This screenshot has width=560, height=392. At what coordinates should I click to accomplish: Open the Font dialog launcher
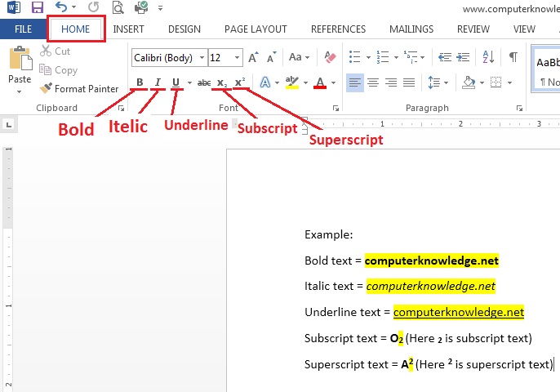(x=336, y=108)
